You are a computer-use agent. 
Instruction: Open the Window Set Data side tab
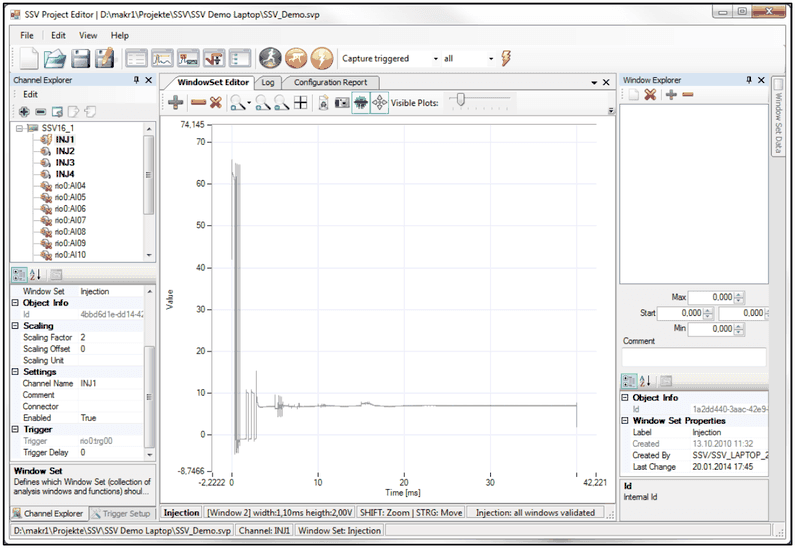click(x=778, y=117)
